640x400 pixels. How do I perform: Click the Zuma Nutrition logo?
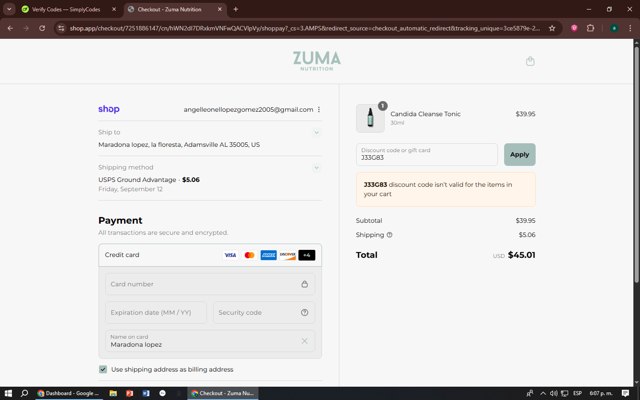[317, 61]
